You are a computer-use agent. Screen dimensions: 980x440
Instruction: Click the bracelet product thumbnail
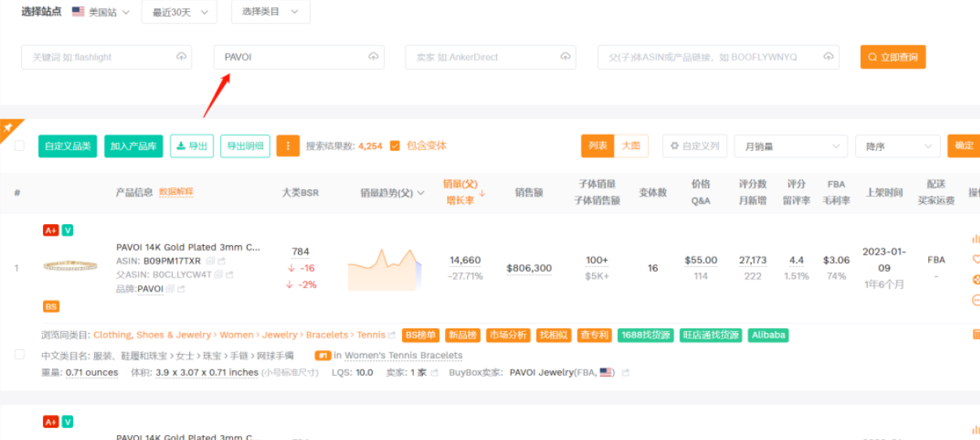tap(70, 265)
